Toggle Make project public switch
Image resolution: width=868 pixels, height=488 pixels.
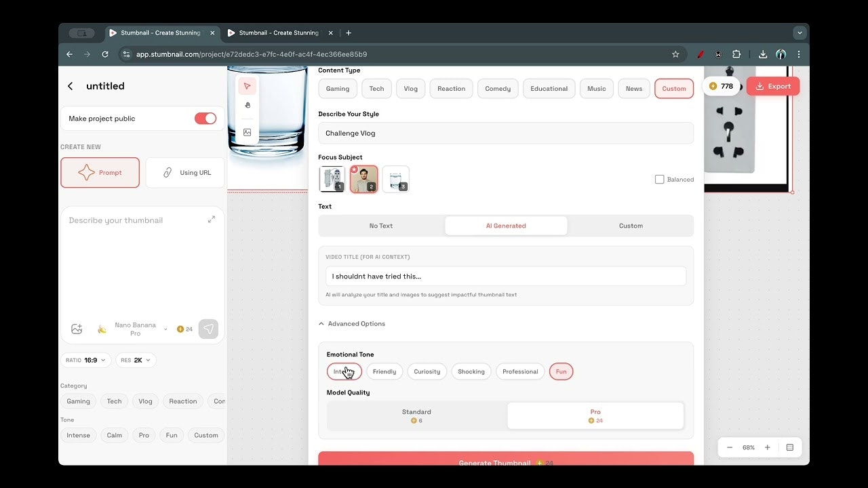coord(205,119)
